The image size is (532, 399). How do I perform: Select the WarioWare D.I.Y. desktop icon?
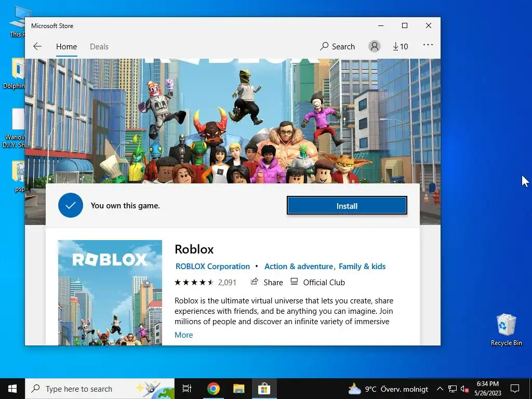tap(14, 128)
